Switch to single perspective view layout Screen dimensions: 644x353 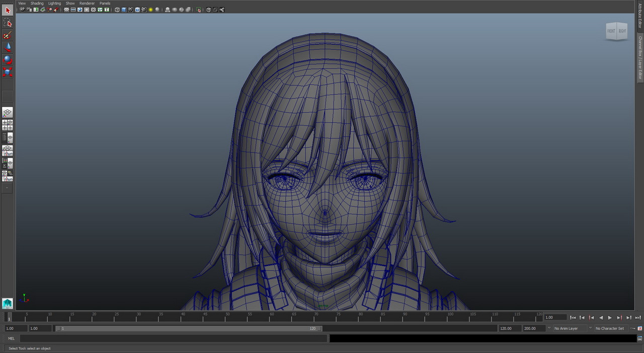[x=8, y=112]
